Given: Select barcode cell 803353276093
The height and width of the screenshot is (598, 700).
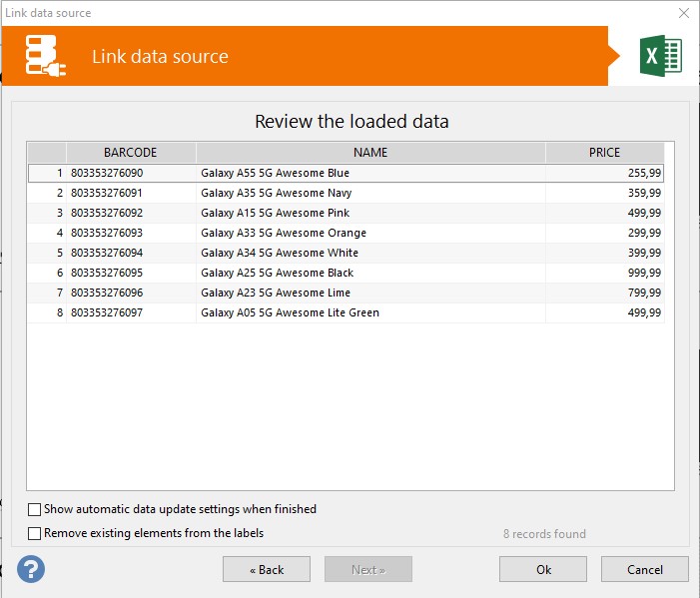Looking at the screenshot, I should (131, 233).
